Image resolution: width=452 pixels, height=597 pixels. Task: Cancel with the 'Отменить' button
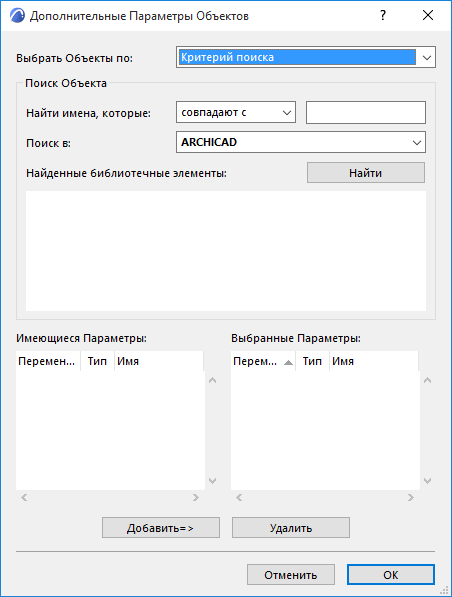[291, 575]
